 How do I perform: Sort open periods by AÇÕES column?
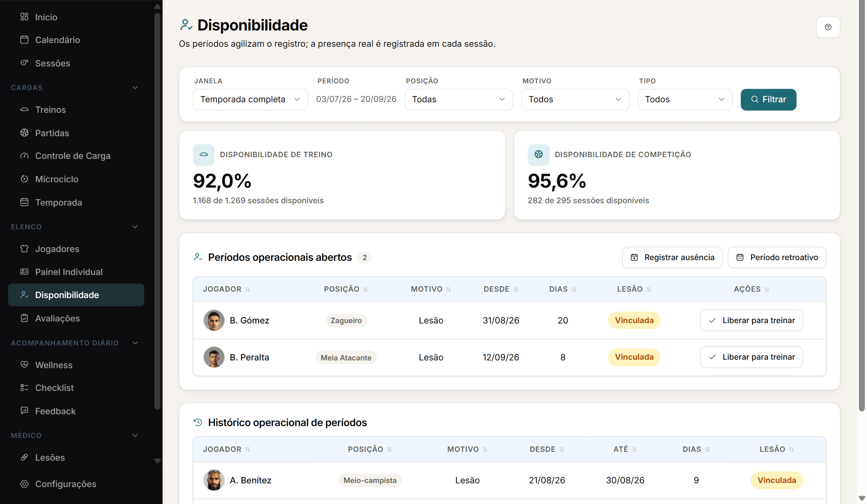[x=751, y=289]
